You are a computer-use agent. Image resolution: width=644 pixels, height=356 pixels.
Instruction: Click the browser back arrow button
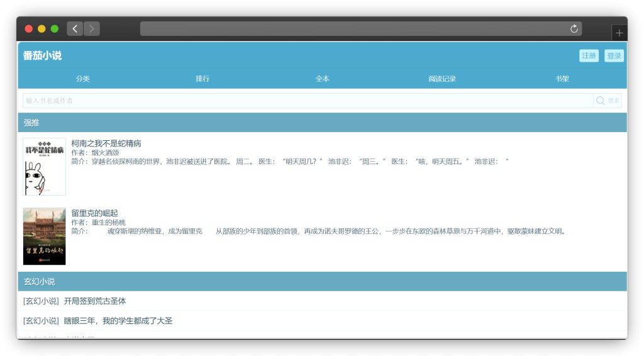[x=75, y=28]
